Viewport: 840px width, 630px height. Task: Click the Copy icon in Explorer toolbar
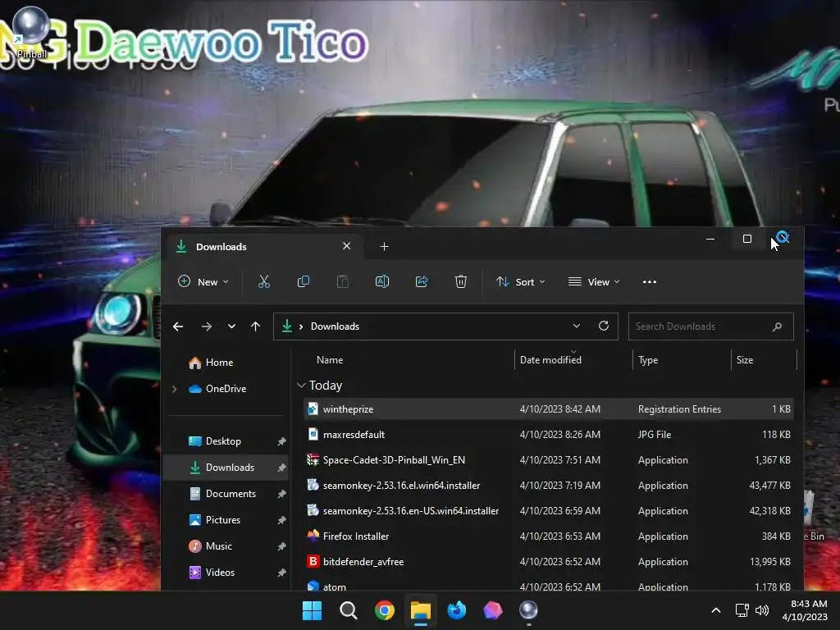point(304,282)
